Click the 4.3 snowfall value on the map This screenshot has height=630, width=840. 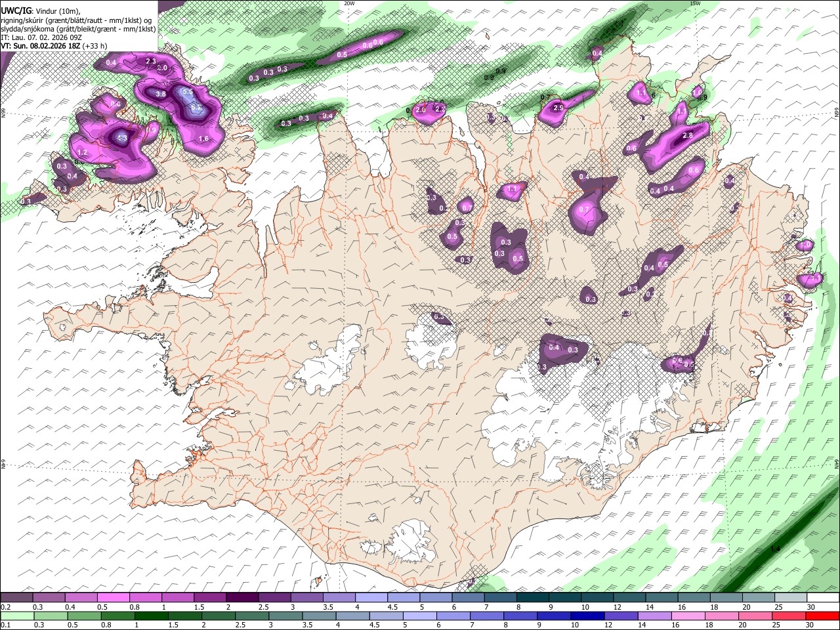click(122, 138)
